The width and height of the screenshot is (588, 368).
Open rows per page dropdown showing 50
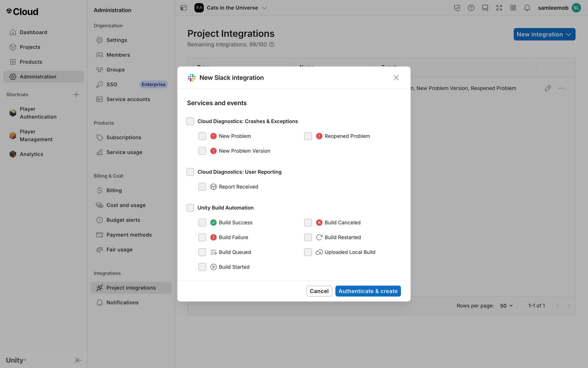pyautogui.click(x=506, y=306)
